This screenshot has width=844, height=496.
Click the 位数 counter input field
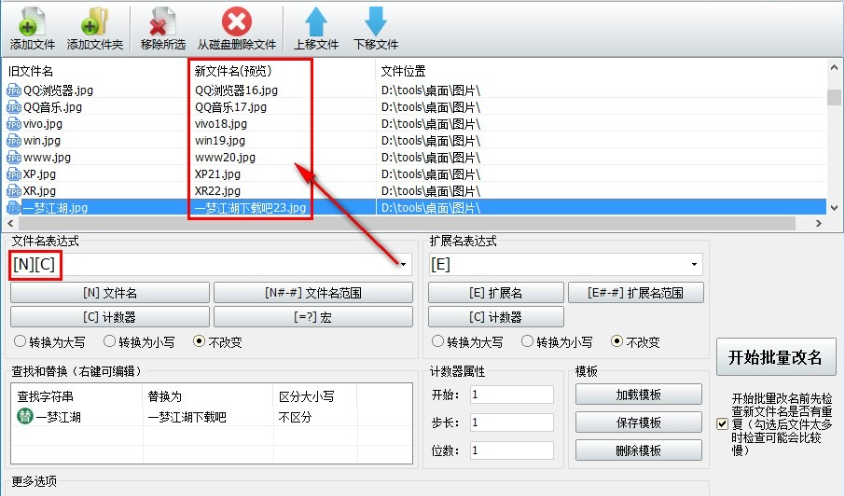tap(511, 451)
